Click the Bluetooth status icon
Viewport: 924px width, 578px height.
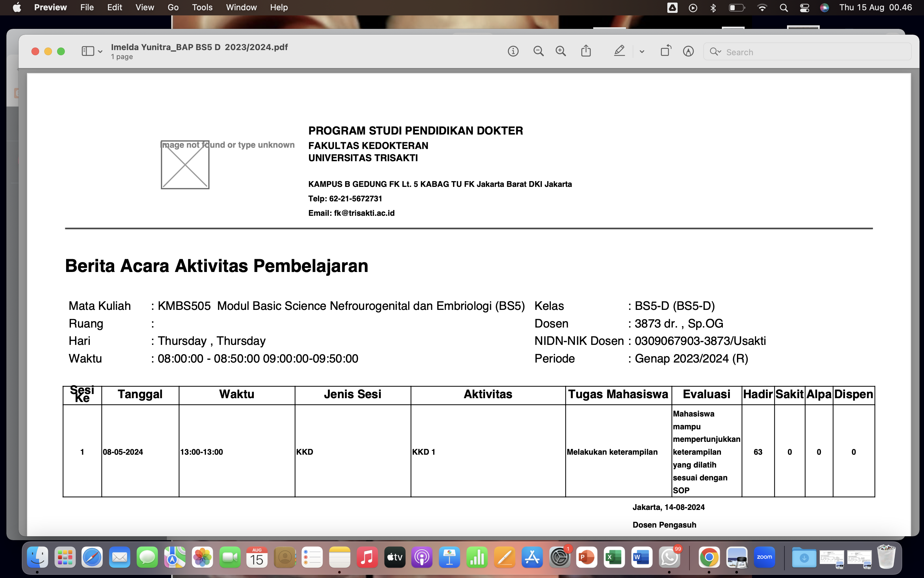(713, 8)
